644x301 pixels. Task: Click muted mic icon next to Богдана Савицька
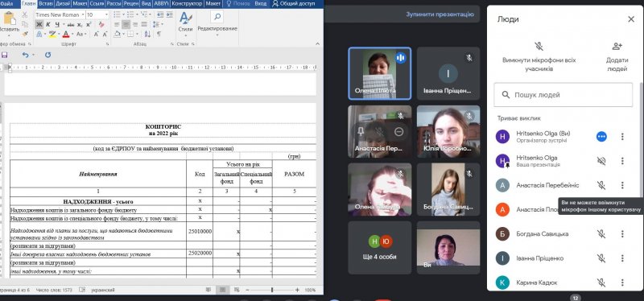(x=601, y=234)
